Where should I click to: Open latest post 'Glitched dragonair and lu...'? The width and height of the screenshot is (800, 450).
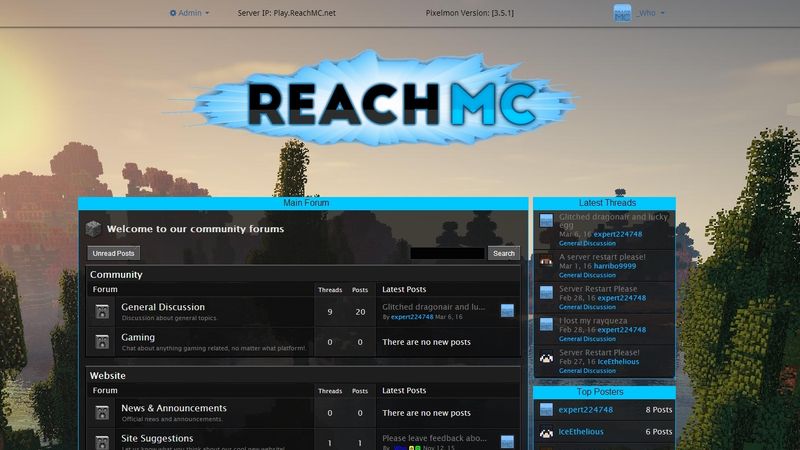433,307
